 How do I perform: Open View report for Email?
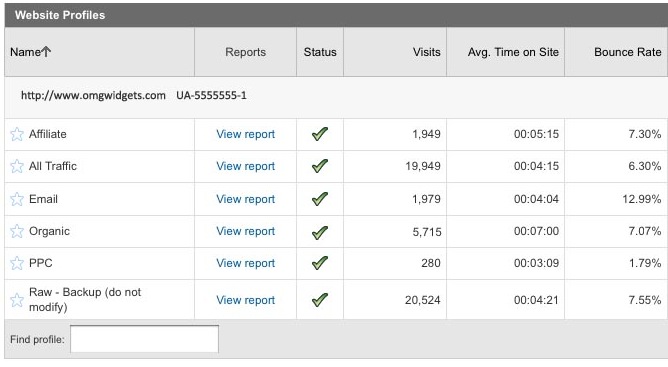click(245, 199)
